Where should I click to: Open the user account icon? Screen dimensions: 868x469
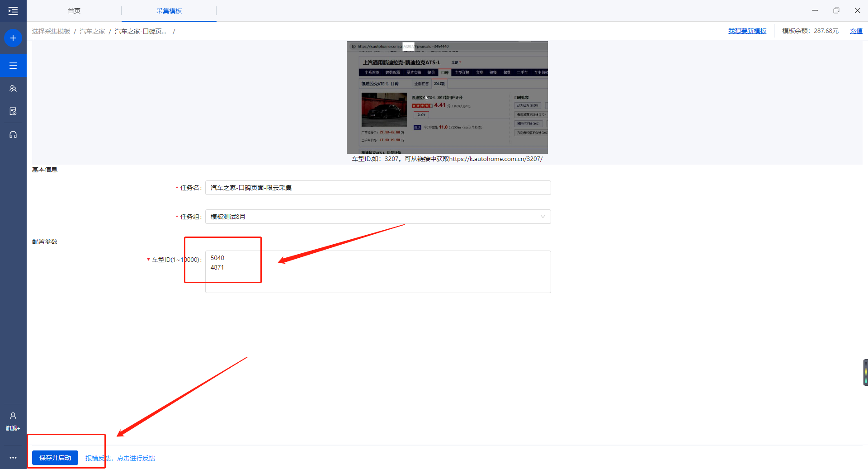pyautogui.click(x=13, y=416)
